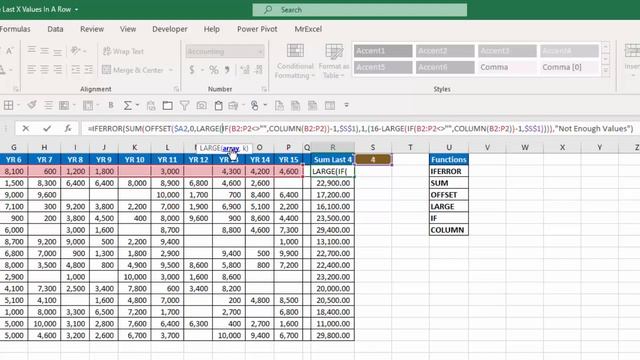The image size is (640, 360).
Task: Confirm the formula with the Enter checkmark
Action: click(x=47, y=129)
